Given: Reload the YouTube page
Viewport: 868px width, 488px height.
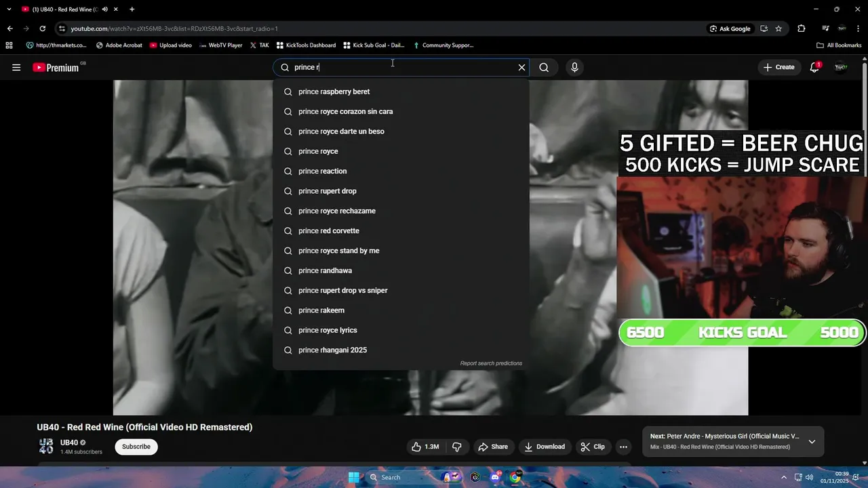Looking at the screenshot, I should click(43, 28).
